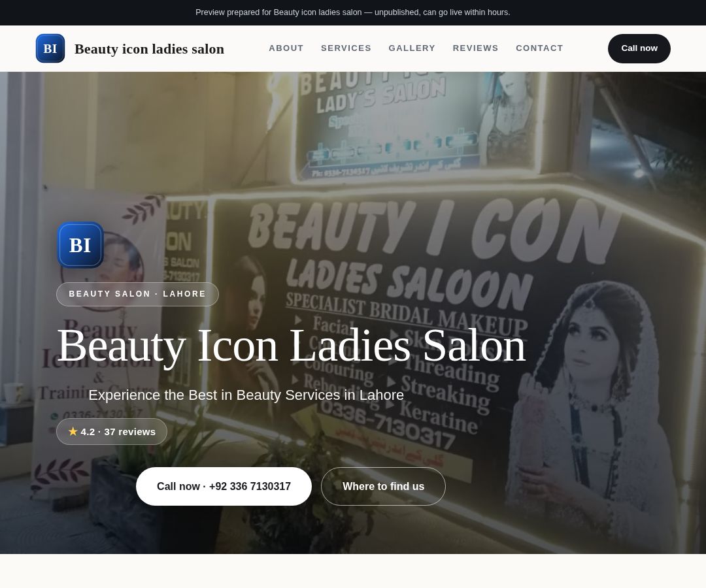Screen dimensions: 706x588
Task: Click Call now +92 336 7130317 button
Action: 224,486
